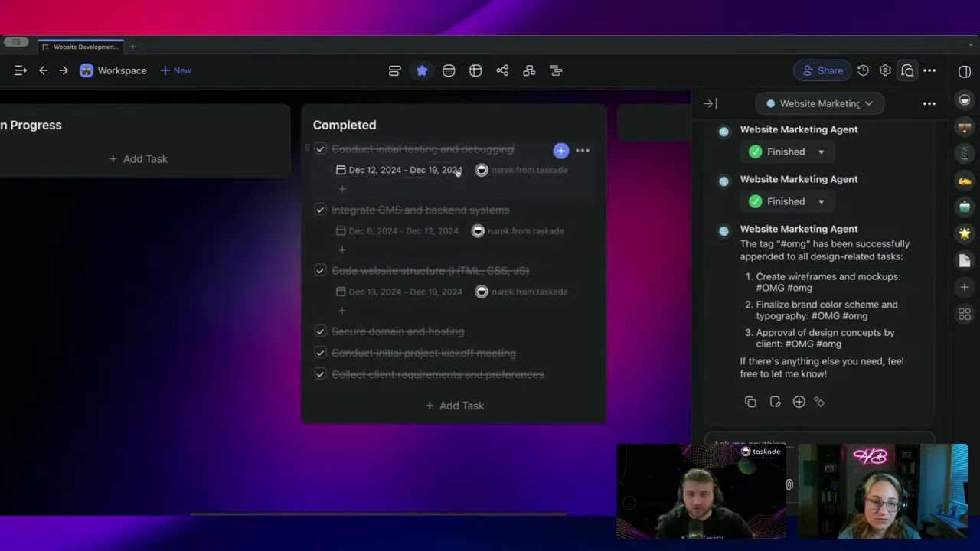Add sub-item under Integrate CMS task
Viewport: 980px width, 551px height.
(342, 249)
